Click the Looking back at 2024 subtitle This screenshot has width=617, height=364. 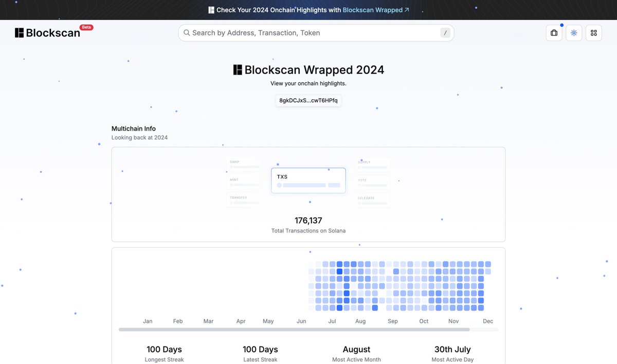(139, 138)
